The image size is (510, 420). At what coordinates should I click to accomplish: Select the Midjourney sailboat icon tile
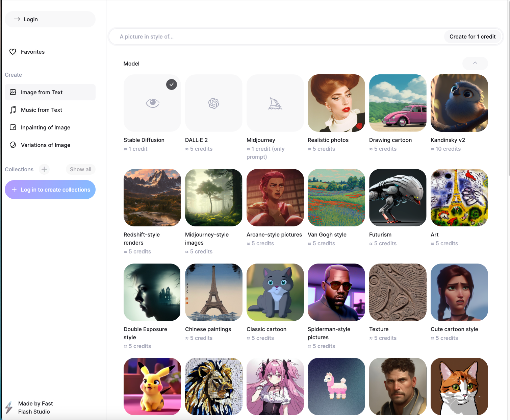click(x=275, y=103)
